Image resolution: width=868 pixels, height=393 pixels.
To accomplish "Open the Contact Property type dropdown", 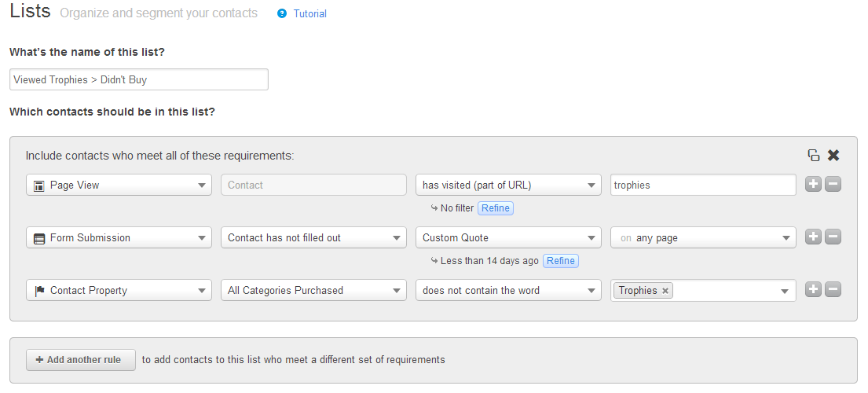I will [119, 290].
